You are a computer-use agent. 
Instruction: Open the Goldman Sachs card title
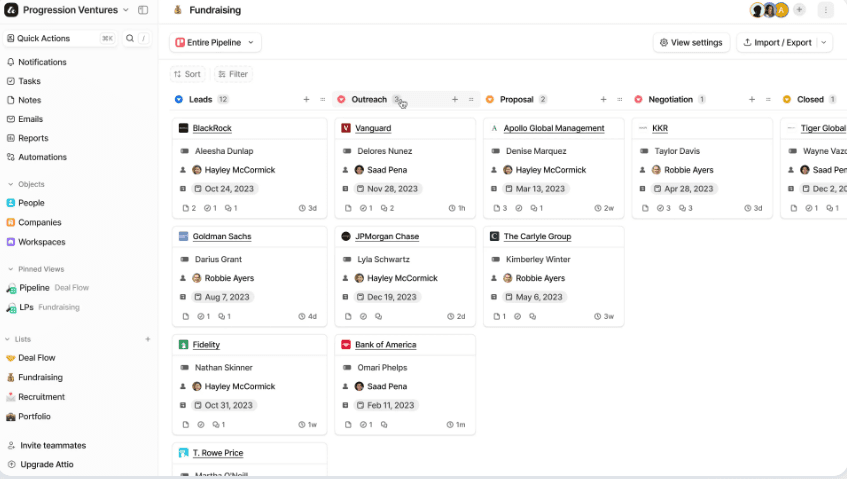point(221,237)
